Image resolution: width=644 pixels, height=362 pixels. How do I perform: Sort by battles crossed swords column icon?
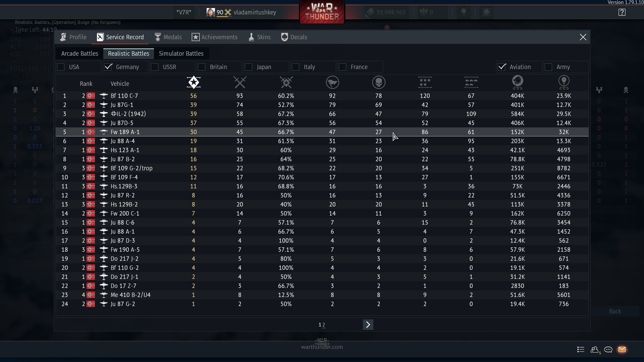pos(240,82)
